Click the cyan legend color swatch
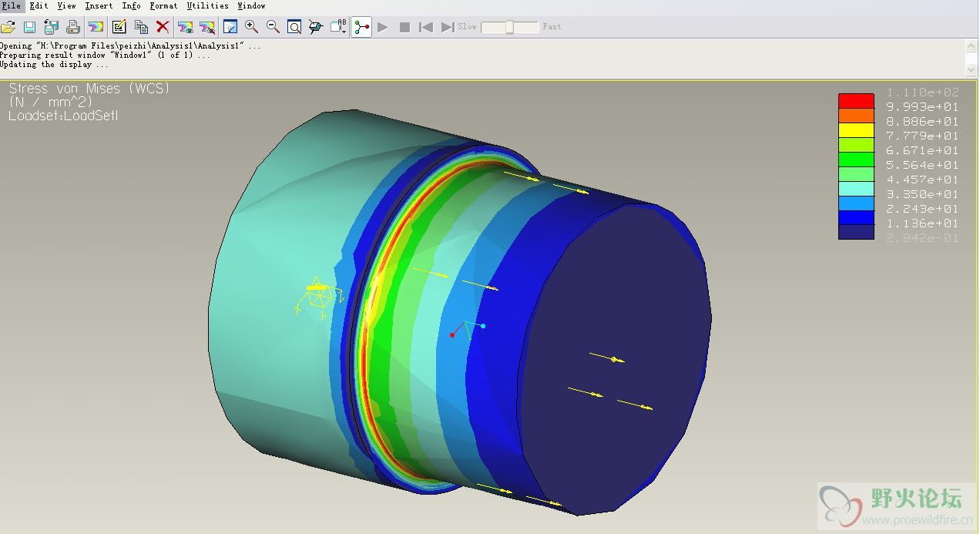This screenshot has height=534, width=980. click(856, 188)
